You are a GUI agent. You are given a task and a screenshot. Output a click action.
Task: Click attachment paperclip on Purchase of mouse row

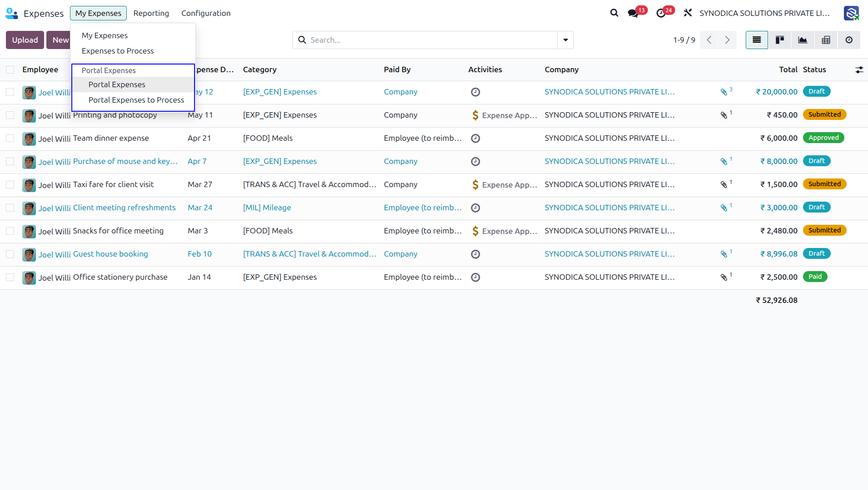tap(724, 162)
